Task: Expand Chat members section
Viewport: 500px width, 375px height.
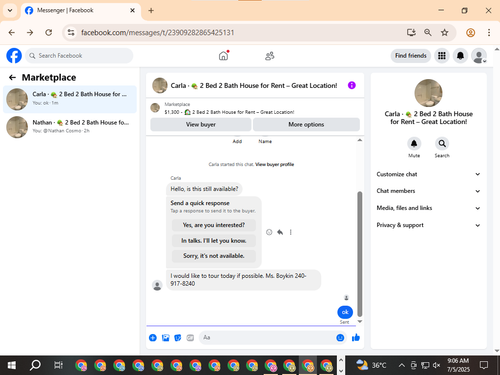Action: coord(429,191)
